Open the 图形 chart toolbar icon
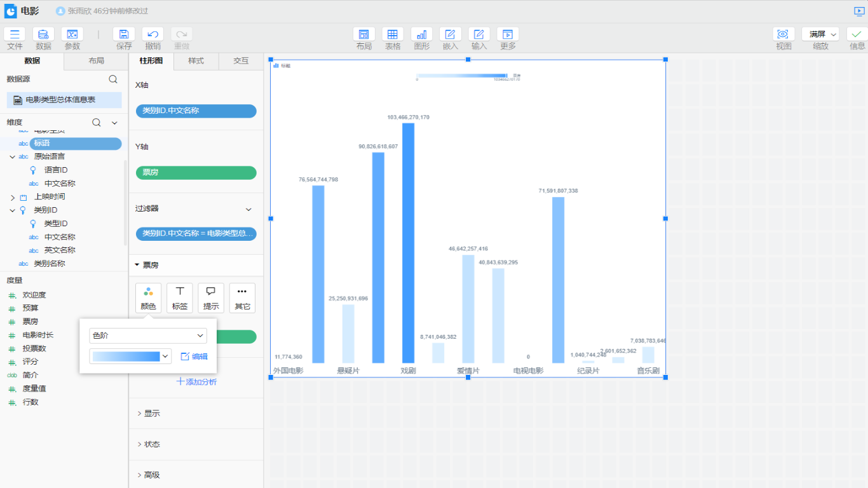Screen dimensions: 868x488 click(x=421, y=34)
